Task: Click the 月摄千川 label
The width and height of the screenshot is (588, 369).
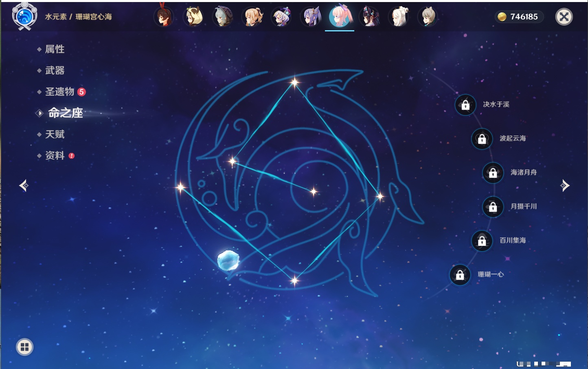Action: (x=524, y=206)
